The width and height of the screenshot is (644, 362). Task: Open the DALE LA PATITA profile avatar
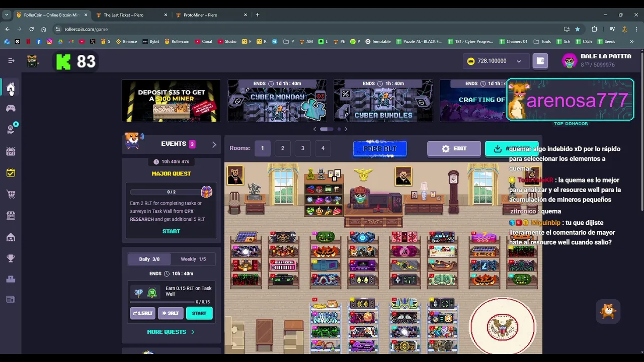569,61
